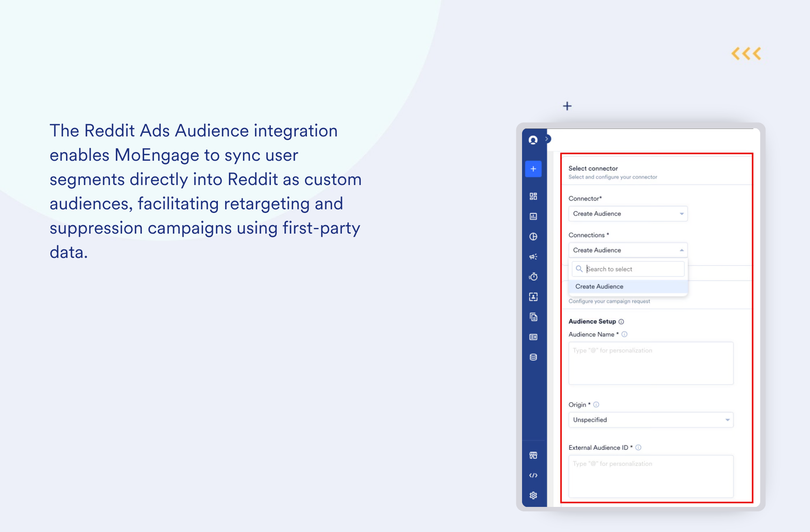The height and width of the screenshot is (532, 810).
Task: Click the blue plus create button
Action: 533,169
